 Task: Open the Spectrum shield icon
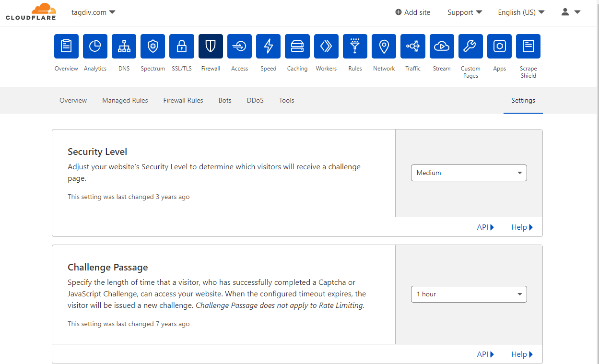pyautogui.click(x=153, y=46)
